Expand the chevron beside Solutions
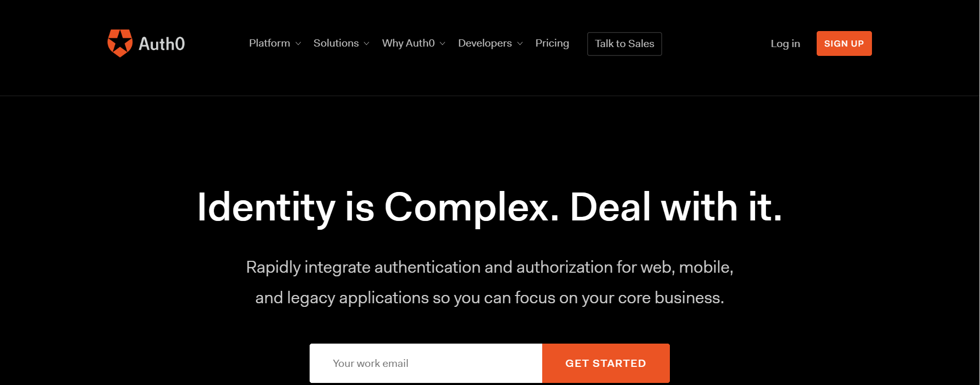 pos(366,44)
